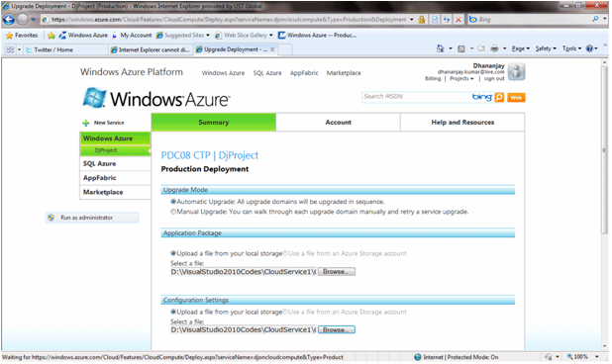Select DjProject in the left sidebar
The height and width of the screenshot is (364, 612).
click(115, 150)
